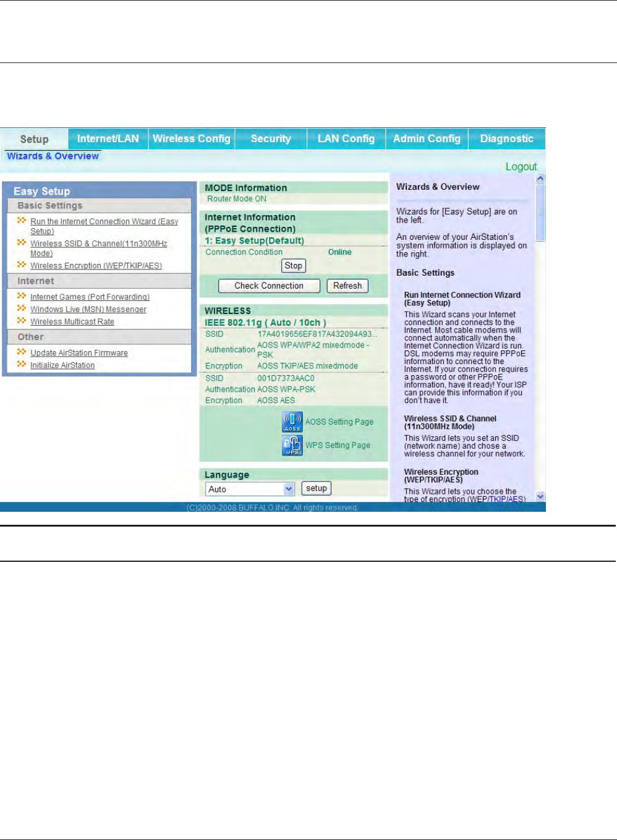This screenshot has height=840, width=617.
Task: Click the help panel scrollbar thumb
Action: [x=540, y=213]
